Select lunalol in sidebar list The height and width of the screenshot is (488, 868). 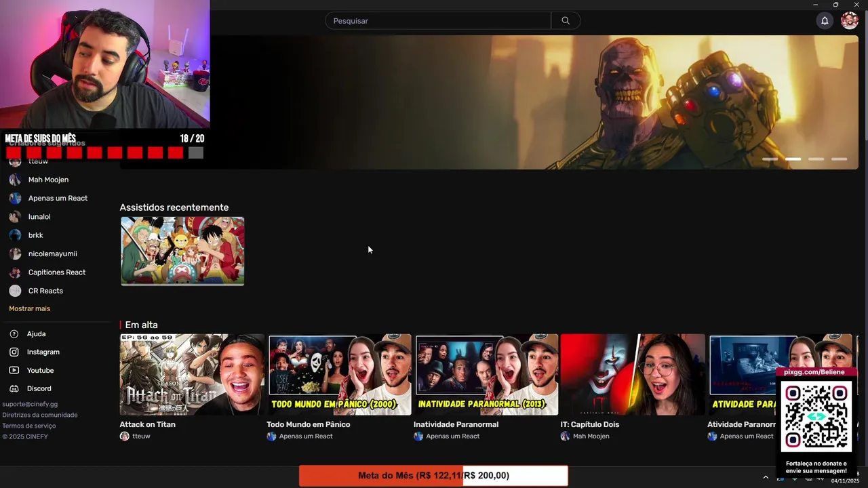point(39,217)
